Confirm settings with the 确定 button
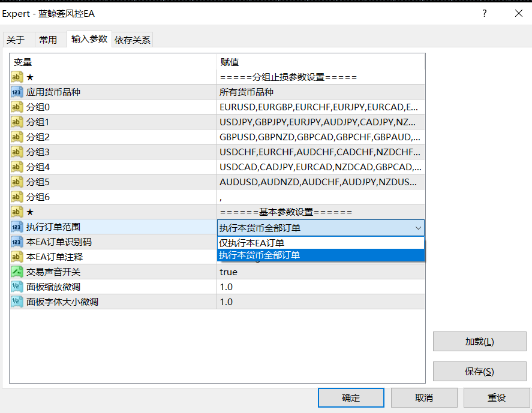 [351, 397]
